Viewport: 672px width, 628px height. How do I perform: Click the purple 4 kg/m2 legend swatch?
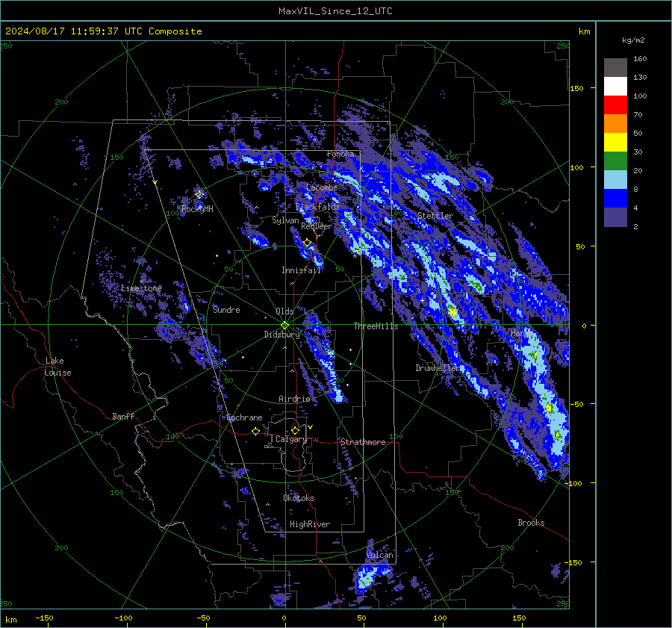tap(615, 217)
